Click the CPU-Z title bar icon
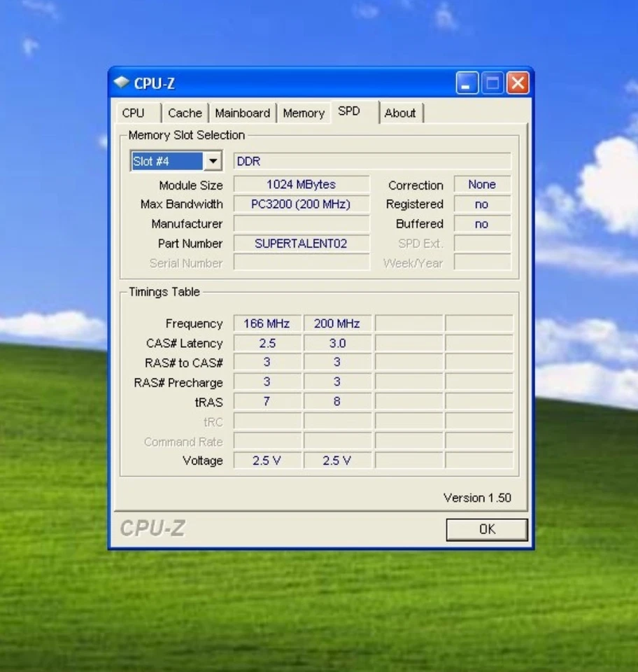The image size is (638, 672). [x=122, y=83]
